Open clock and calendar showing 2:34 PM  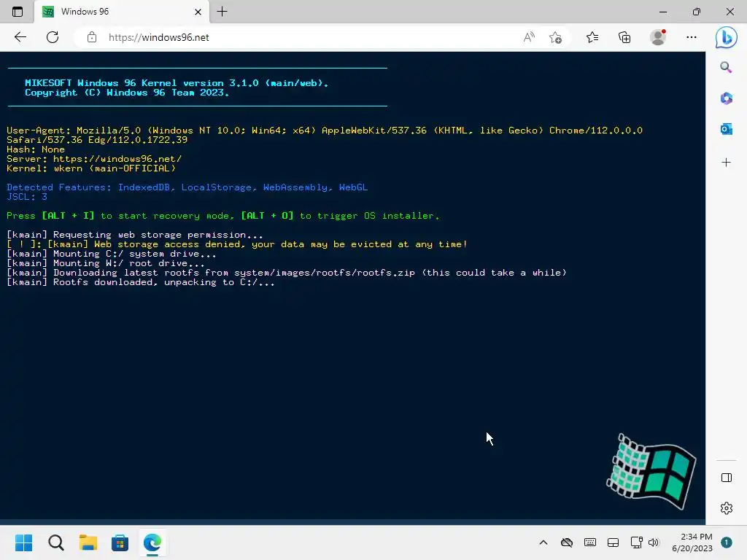tap(692, 542)
